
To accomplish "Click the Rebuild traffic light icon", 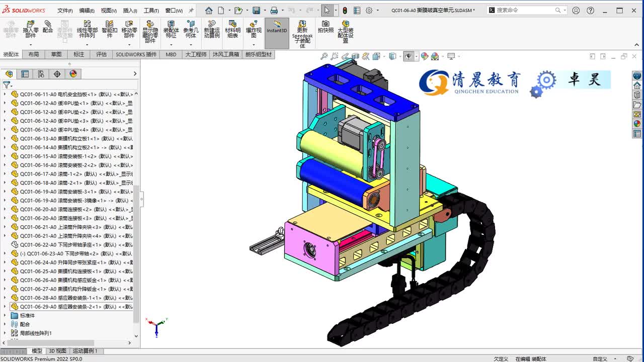I will point(345,10).
